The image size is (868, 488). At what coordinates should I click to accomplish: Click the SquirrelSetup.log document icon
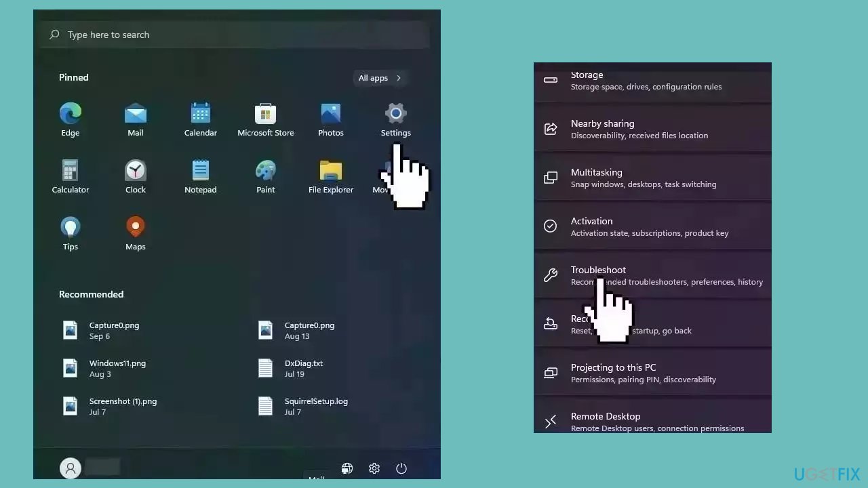pyautogui.click(x=265, y=406)
